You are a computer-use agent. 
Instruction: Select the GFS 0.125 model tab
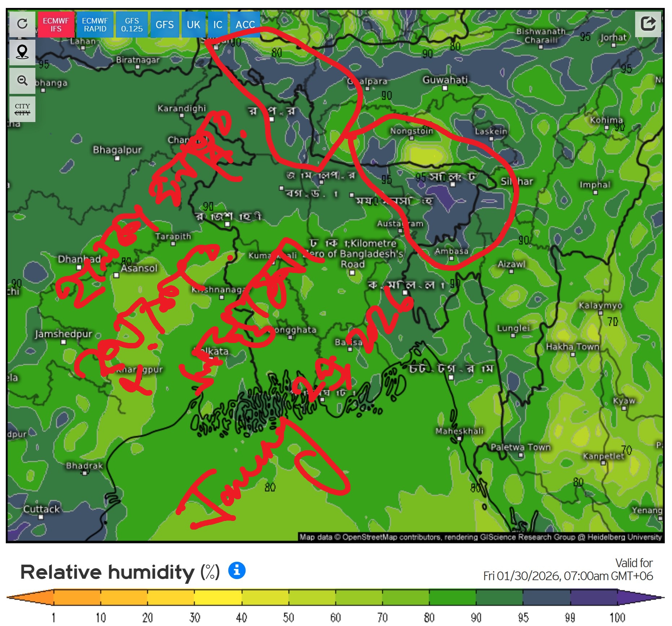[x=132, y=25]
